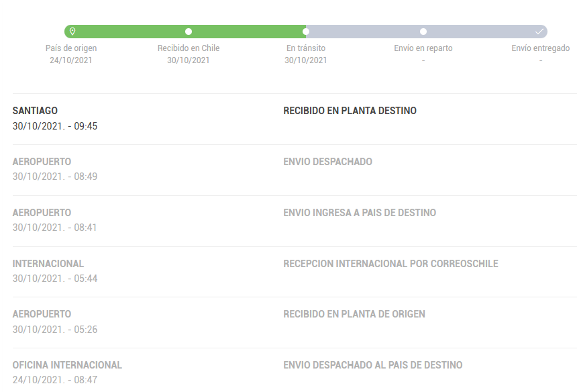
Task: Click the "Envío entregado" step label
Action: coord(540,48)
